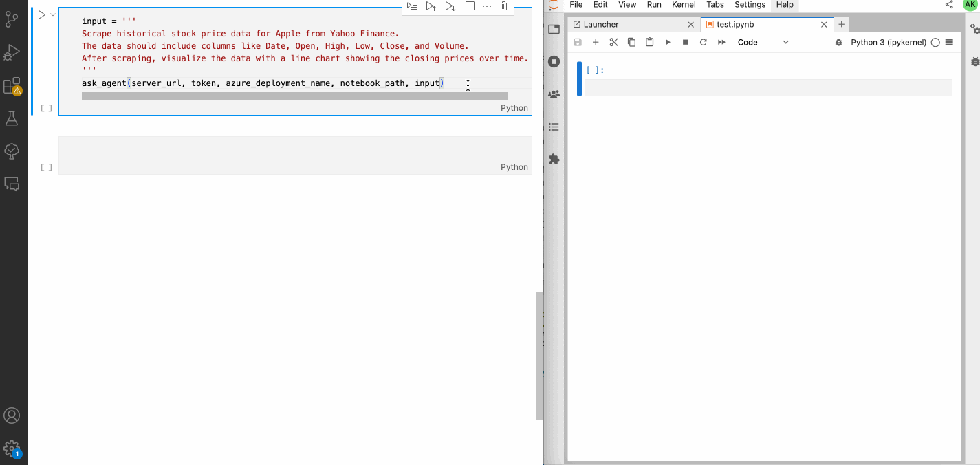The height and width of the screenshot is (465, 980).
Task: Run all cells via the fast-forward icon
Action: pos(721,42)
